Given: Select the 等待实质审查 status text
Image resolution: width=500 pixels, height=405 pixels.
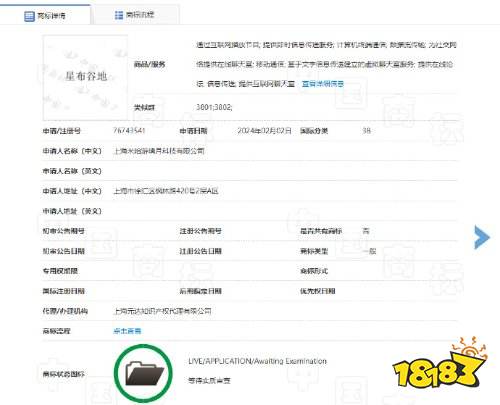Looking at the screenshot, I should [209, 380].
